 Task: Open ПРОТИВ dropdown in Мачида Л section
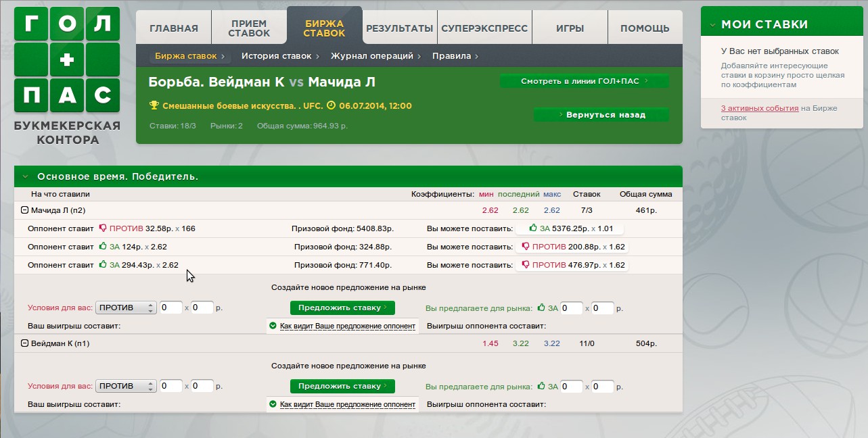pos(126,308)
